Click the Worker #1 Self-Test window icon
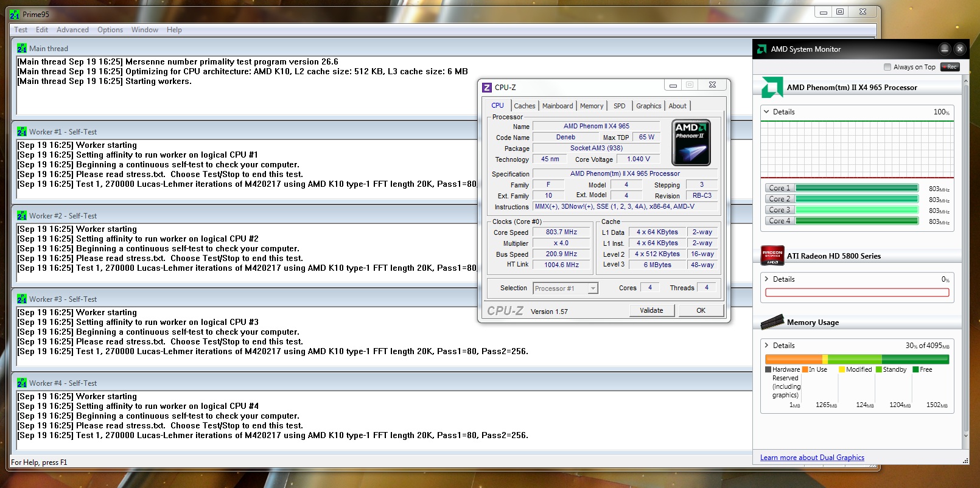 point(22,131)
